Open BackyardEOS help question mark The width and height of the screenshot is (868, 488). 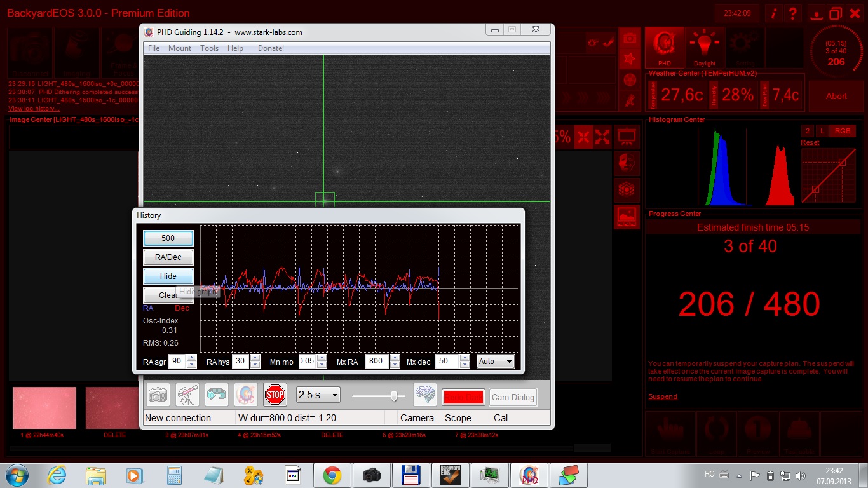click(792, 13)
